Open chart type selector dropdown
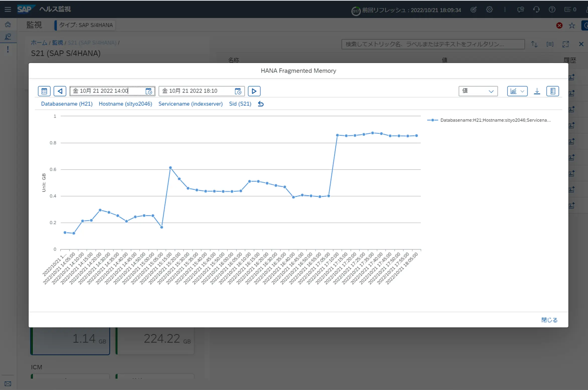Image resolution: width=588 pixels, height=390 pixels. coord(517,91)
